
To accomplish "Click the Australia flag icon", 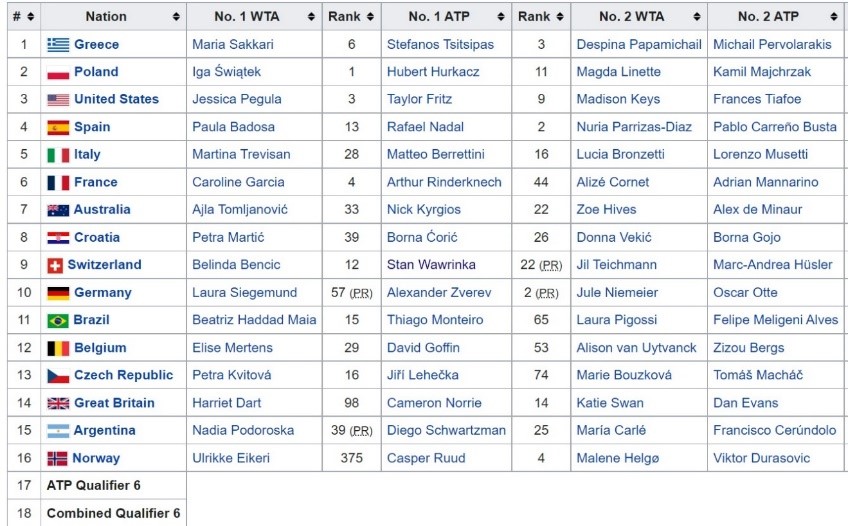I will coord(58,210).
